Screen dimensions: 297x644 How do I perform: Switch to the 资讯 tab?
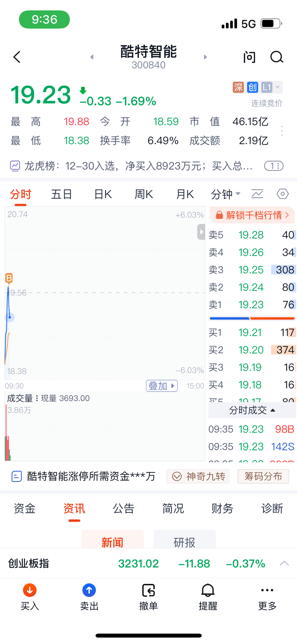[x=74, y=508]
